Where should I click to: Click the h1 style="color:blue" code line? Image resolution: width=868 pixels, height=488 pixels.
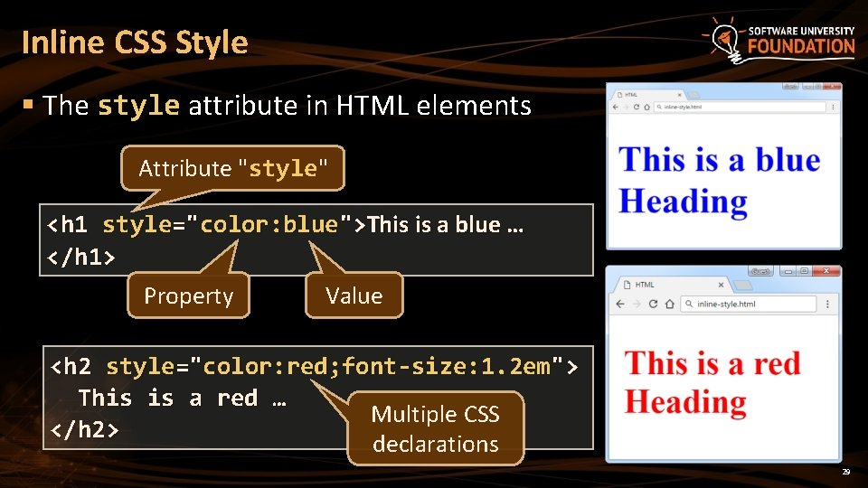click(x=285, y=225)
